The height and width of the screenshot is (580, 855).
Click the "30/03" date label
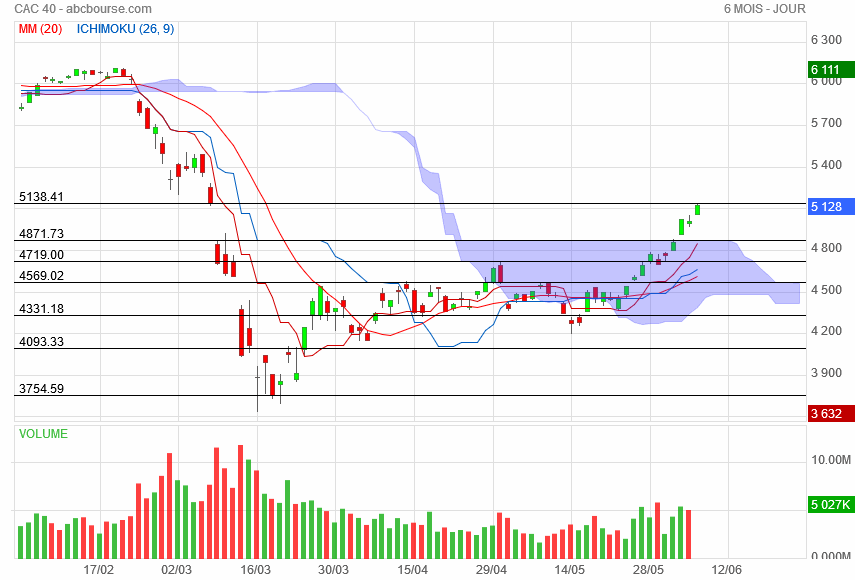point(334,570)
